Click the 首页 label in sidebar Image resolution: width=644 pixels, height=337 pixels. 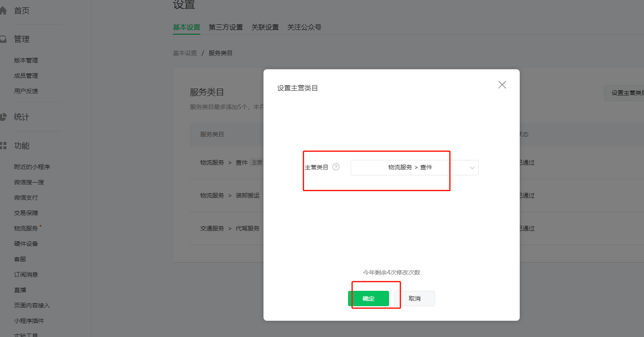coord(22,11)
